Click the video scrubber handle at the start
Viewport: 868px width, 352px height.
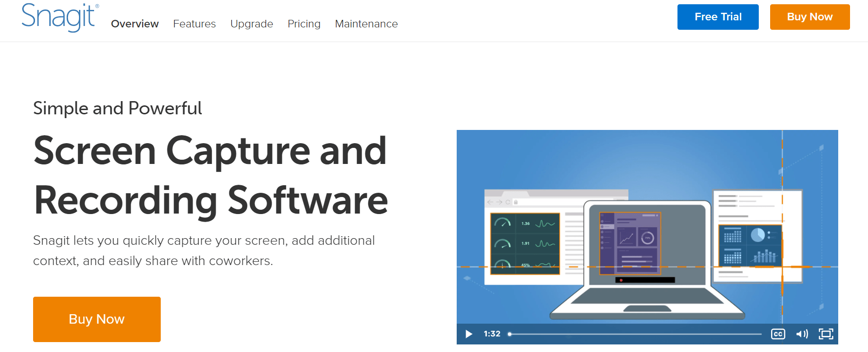(x=510, y=334)
